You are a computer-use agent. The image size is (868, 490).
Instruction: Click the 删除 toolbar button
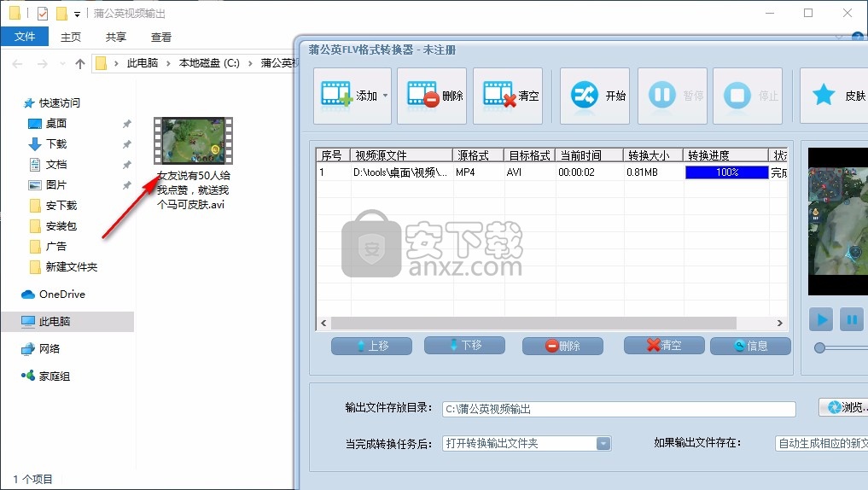(432, 96)
